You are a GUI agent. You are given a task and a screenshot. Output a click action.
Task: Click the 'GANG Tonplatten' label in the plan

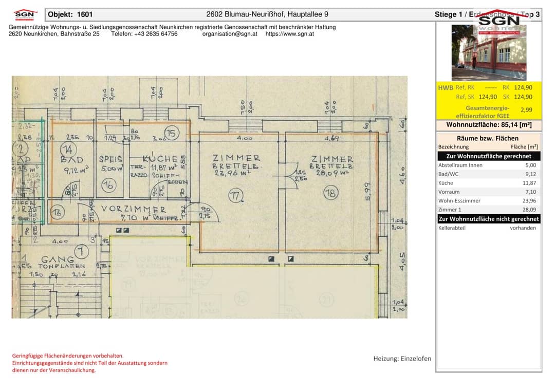point(62,262)
